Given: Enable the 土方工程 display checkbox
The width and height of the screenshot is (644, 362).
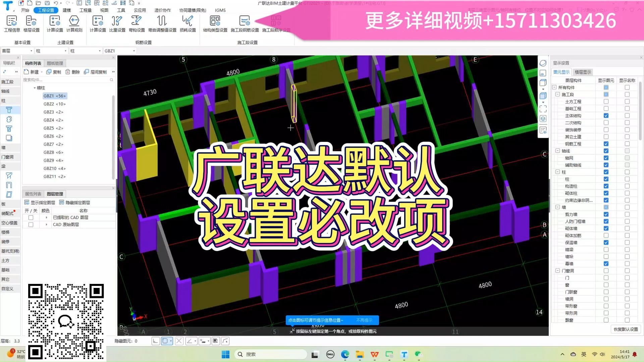Looking at the screenshot, I should tap(606, 102).
